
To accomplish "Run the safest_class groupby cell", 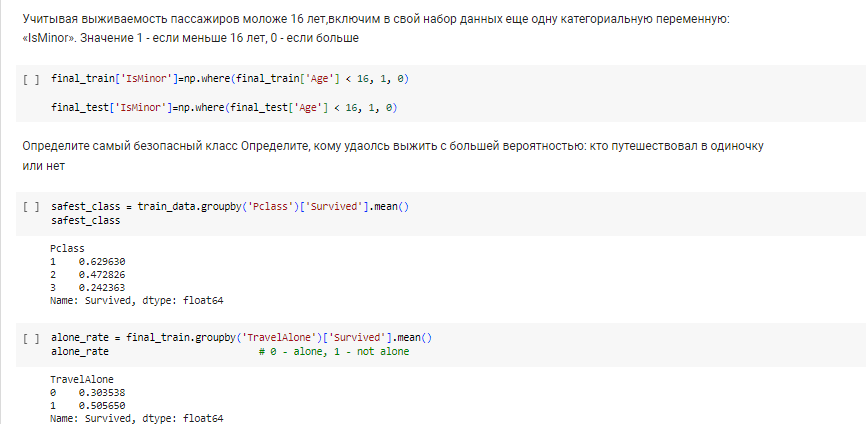I will pyautogui.click(x=31, y=207).
